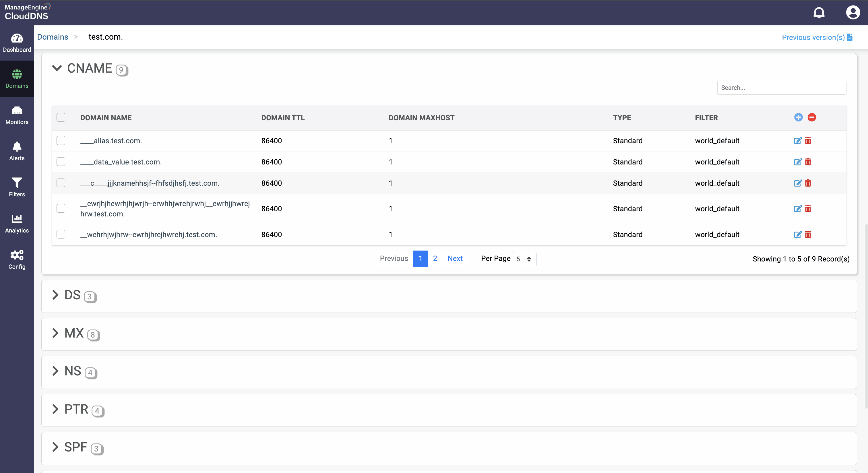Click the CNAME Search input field
This screenshot has height=473, width=868.
[x=781, y=88]
